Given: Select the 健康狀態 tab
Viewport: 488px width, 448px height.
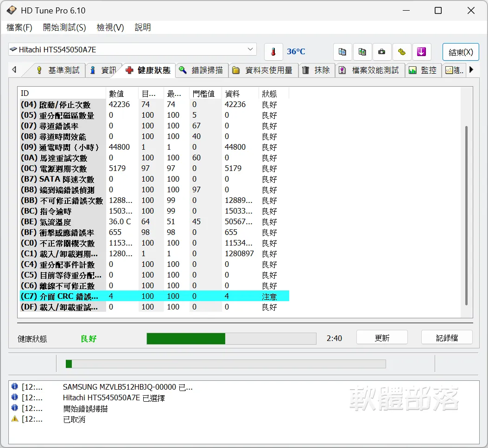Looking at the screenshot, I should click(x=148, y=70).
